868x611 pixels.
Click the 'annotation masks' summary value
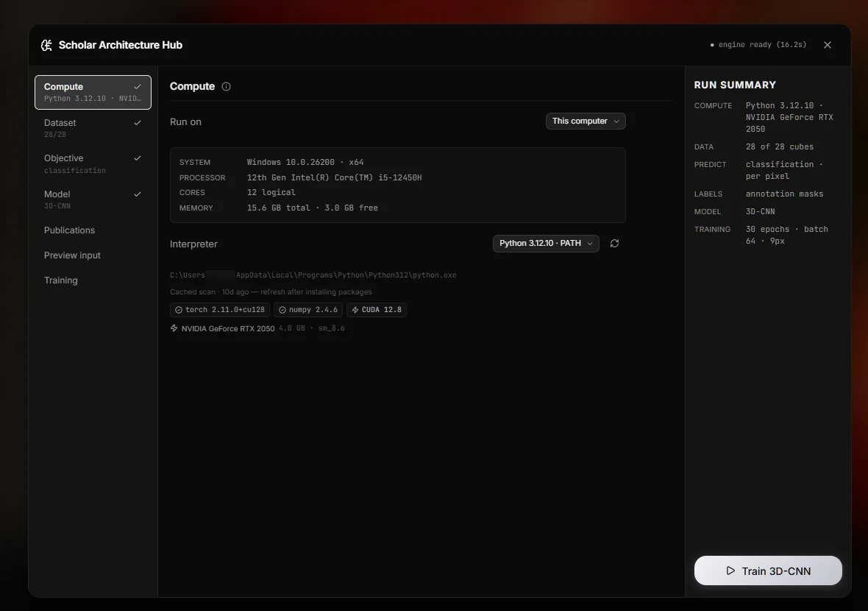(784, 194)
